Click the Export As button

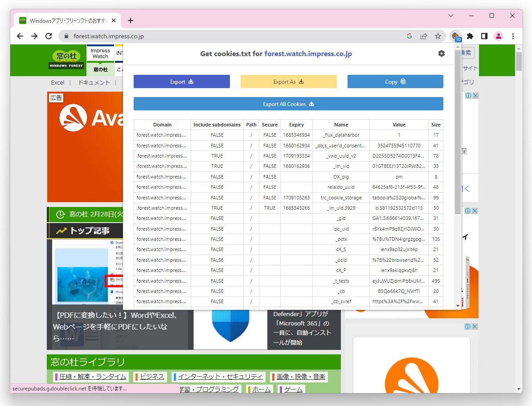point(288,81)
